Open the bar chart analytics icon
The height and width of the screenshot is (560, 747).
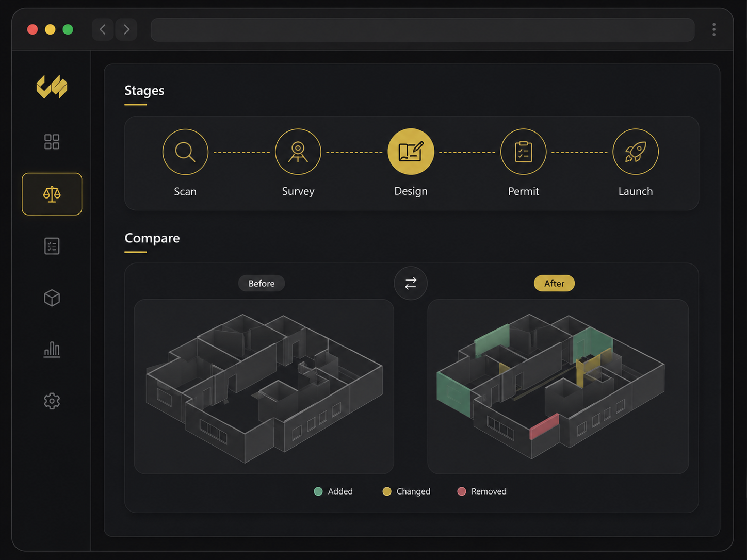coord(52,349)
